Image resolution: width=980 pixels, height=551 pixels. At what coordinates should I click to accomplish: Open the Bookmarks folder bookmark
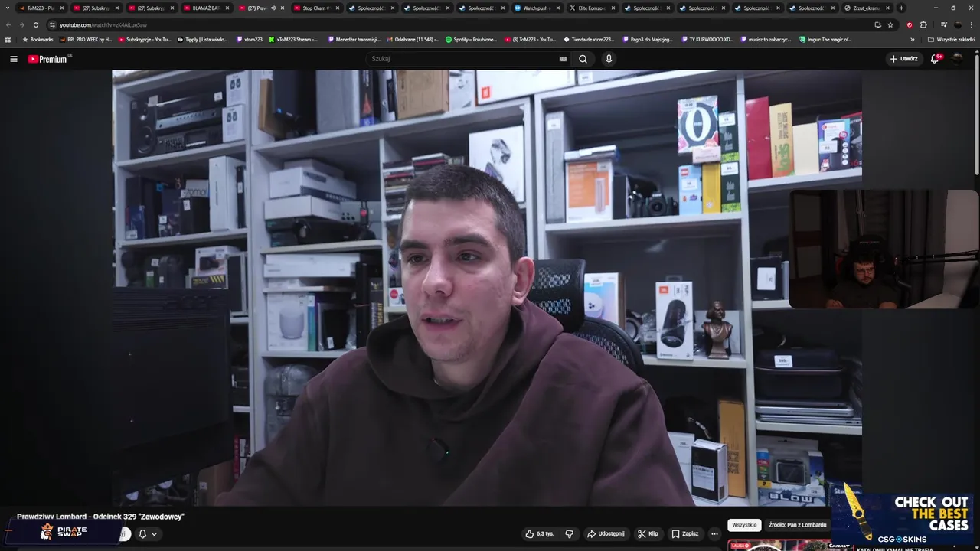tap(38, 39)
